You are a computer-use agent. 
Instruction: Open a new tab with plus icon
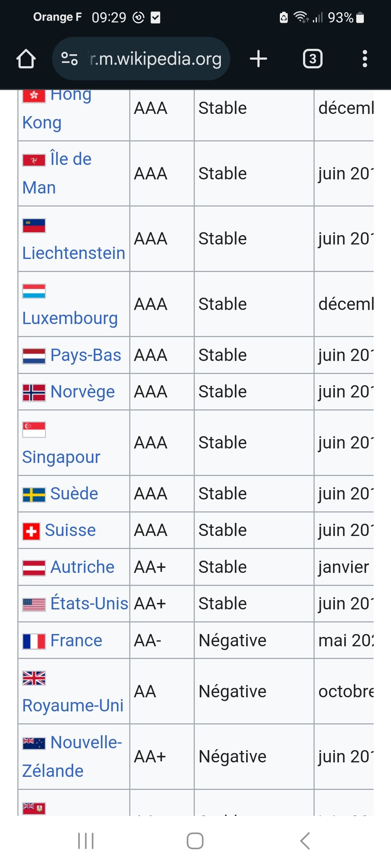pos(258,59)
